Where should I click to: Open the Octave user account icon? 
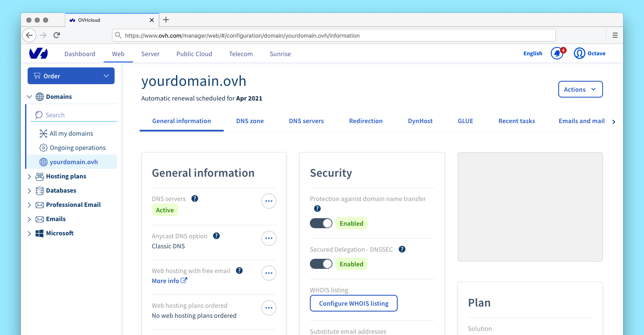[x=579, y=54]
